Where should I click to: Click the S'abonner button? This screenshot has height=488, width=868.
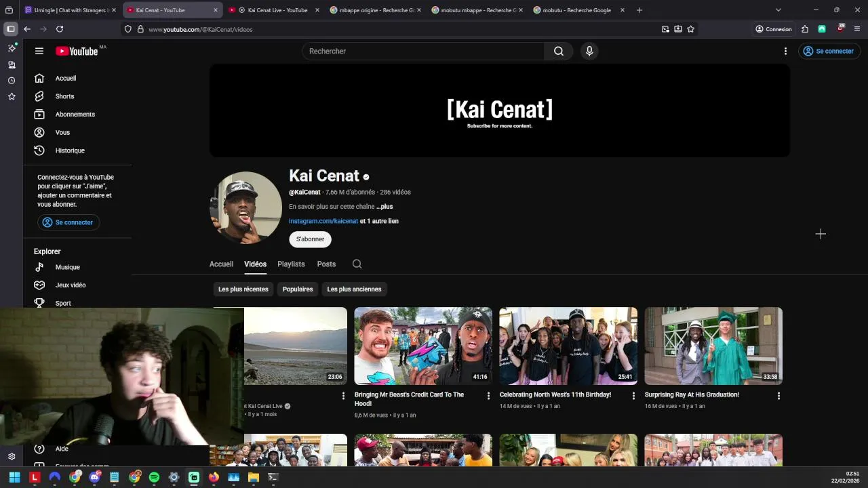[310, 239]
